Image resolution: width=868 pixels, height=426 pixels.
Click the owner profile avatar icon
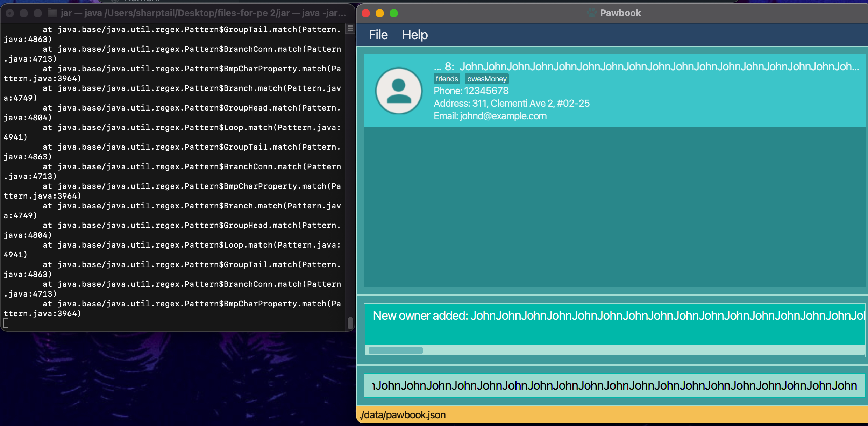tap(399, 91)
